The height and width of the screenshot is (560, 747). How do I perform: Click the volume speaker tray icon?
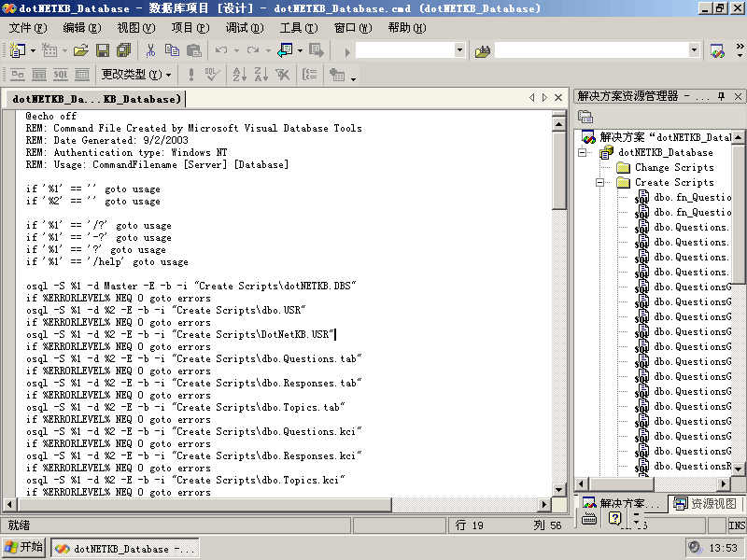pos(695,547)
